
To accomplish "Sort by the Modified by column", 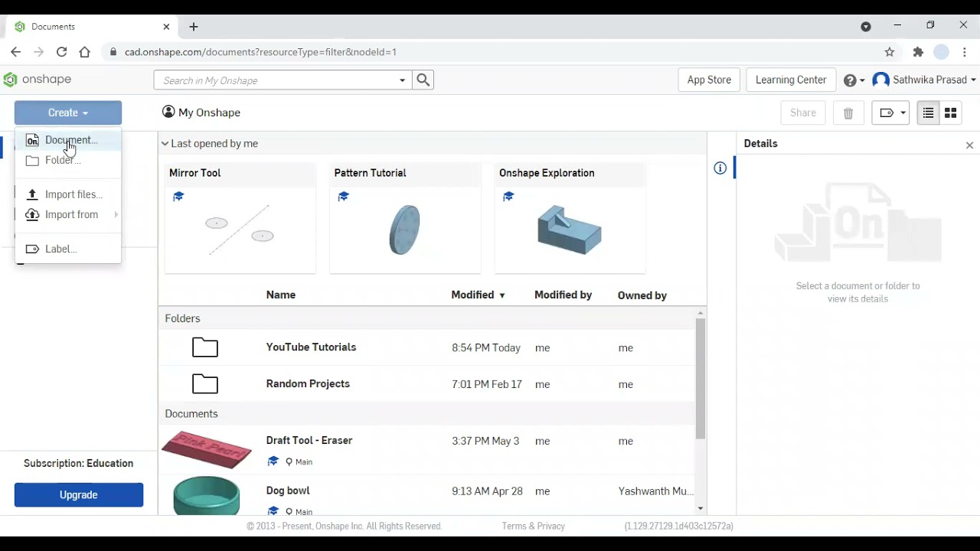I will [563, 295].
